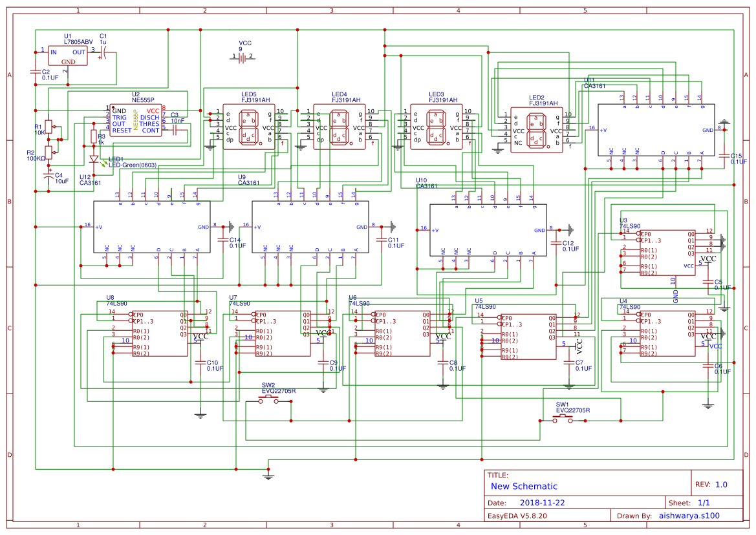
Task: Select the REV 1.0 field
Action: 713,484
